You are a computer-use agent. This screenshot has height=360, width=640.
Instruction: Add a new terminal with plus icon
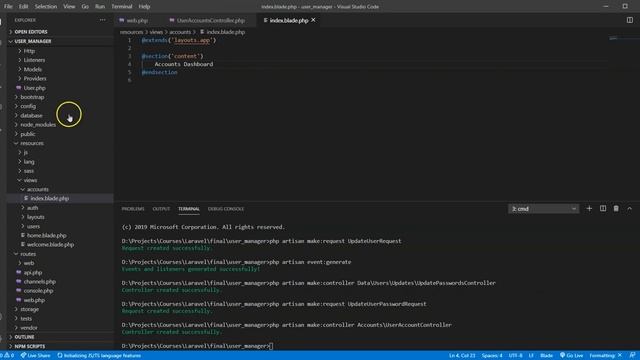(589, 209)
